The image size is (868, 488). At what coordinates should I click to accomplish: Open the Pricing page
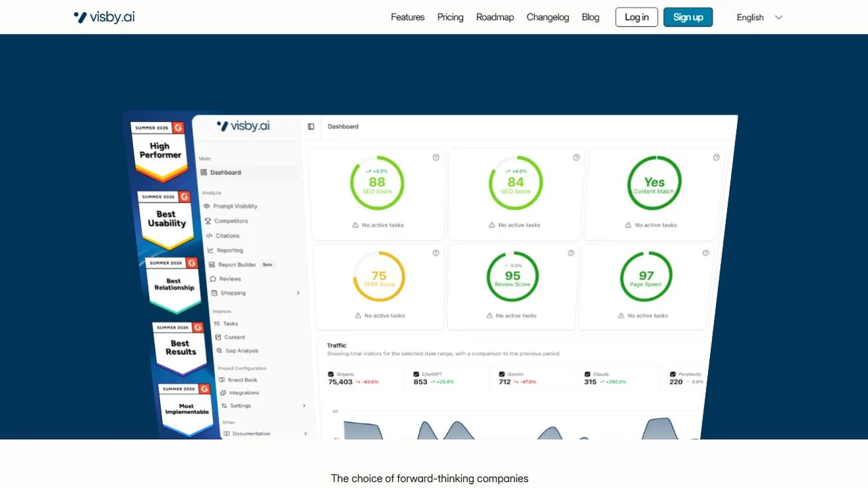(450, 17)
